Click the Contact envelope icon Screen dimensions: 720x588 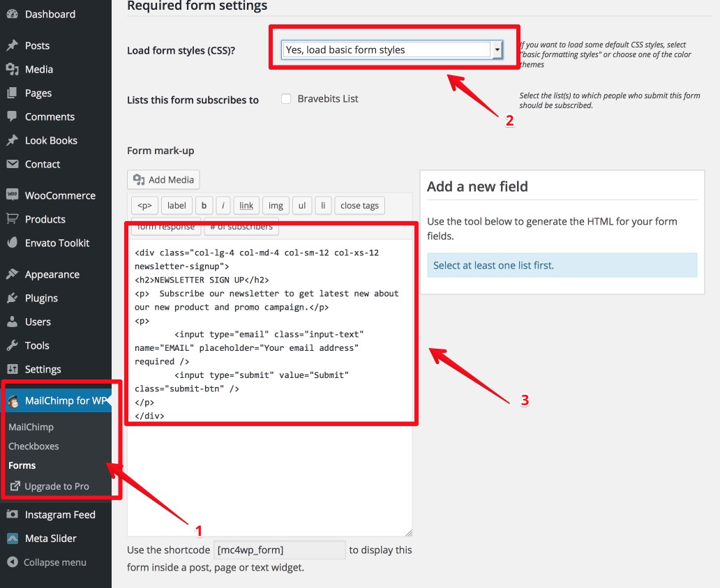[13, 164]
